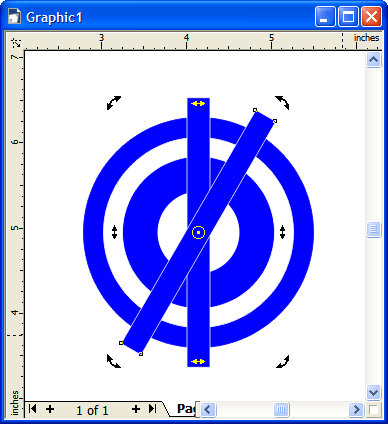
Task: Click the yellow center of rotation marker
Action: 198,232
